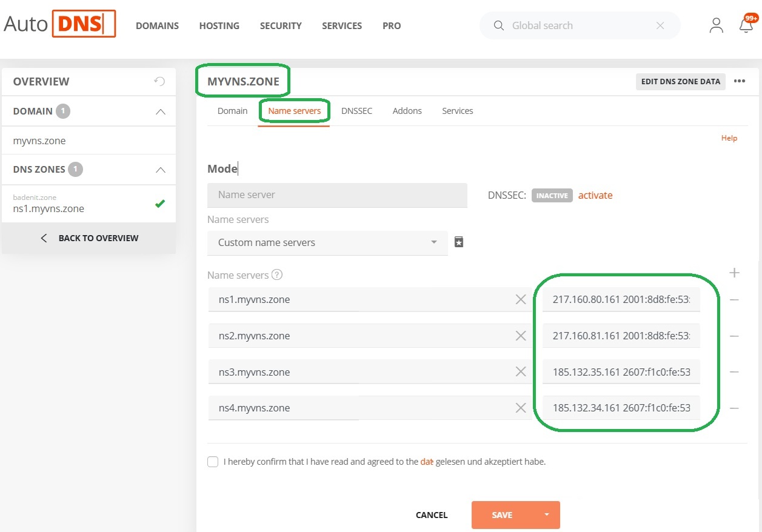This screenshot has height=532, width=762.
Task: Open the SERVICES menu
Action: pos(342,26)
